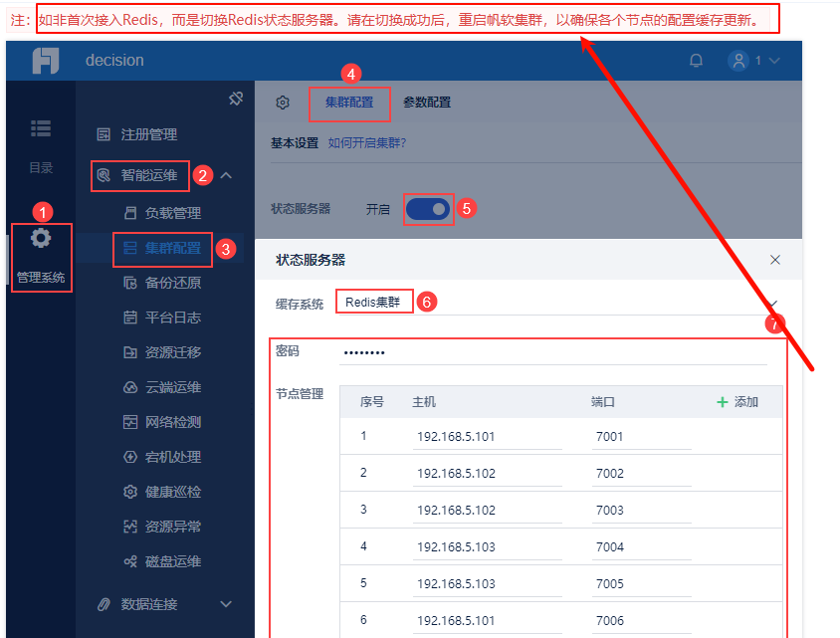This screenshot has width=840, height=638.
Task: Click the 网络检测 icon
Action: click(130, 422)
